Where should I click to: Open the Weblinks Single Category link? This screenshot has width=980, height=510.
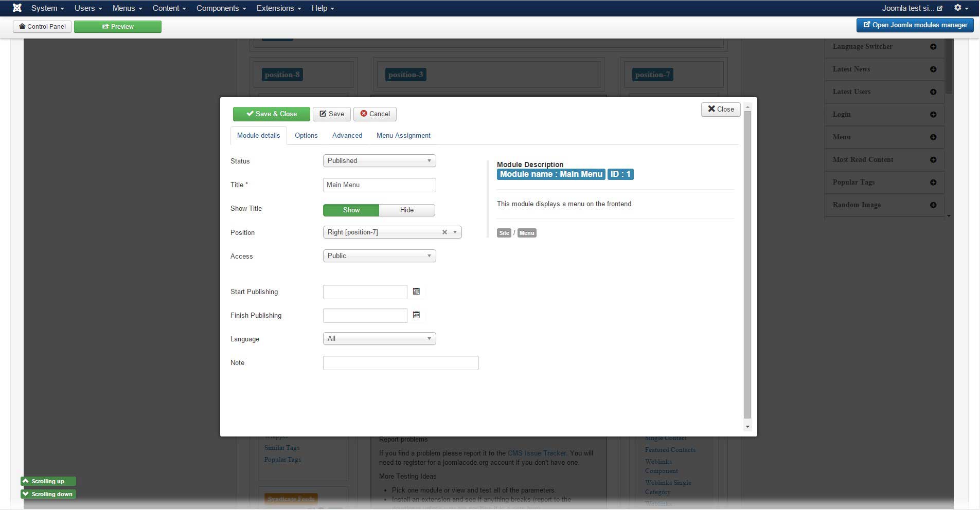[x=668, y=487]
